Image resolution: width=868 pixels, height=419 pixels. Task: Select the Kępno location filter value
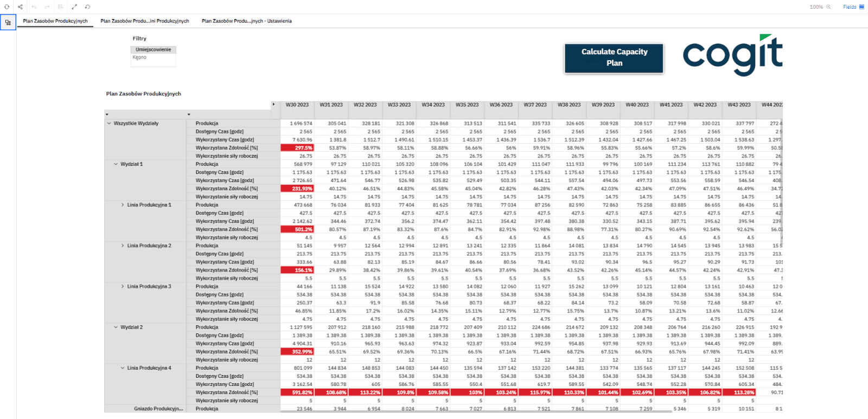[139, 57]
